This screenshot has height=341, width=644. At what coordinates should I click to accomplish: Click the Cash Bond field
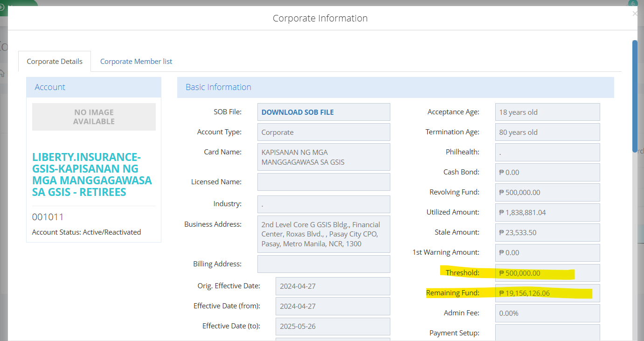coord(547,172)
